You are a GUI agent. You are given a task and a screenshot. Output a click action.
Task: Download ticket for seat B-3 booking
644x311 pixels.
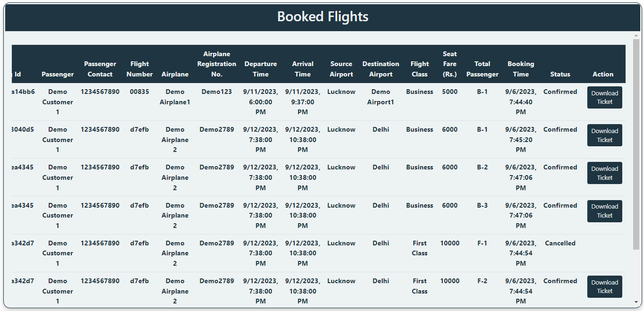(604, 211)
